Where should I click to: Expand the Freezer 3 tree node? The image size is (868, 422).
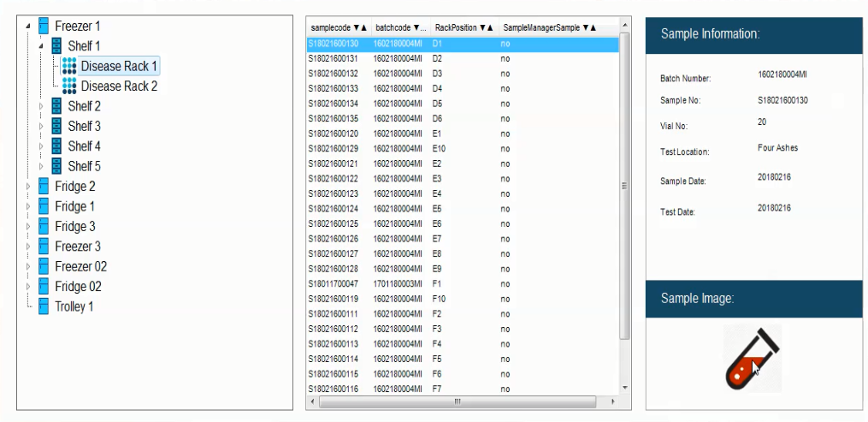(29, 247)
